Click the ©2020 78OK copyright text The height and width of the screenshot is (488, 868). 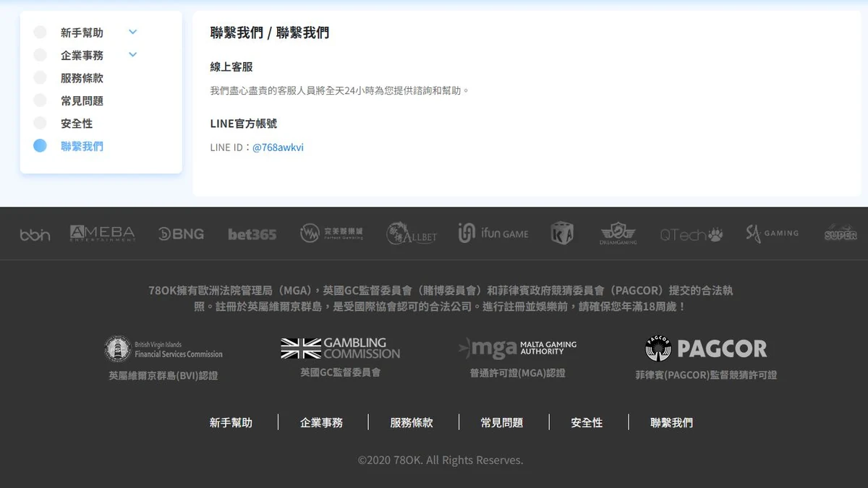point(441,460)
